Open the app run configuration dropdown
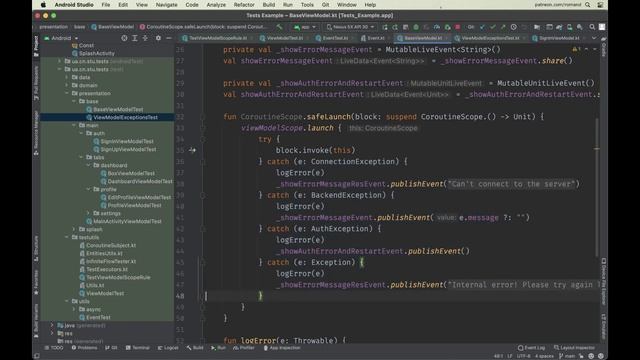Viewport: 640px width, 360px height. 305,27
